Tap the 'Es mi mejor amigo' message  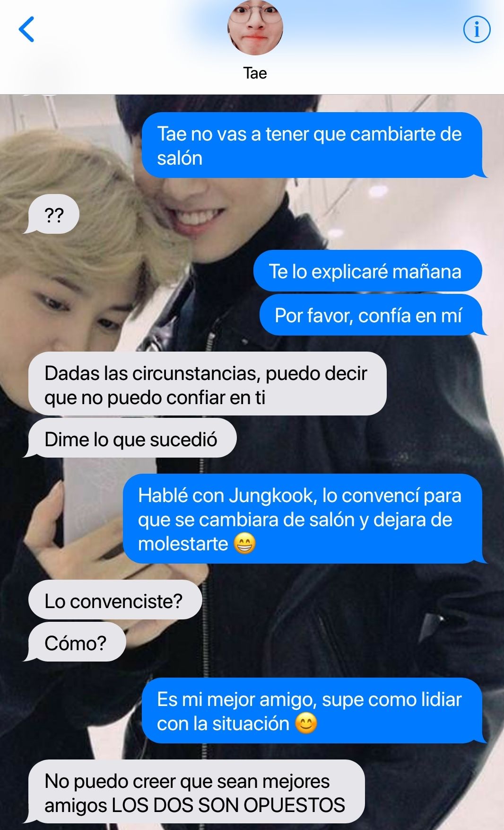click(313, 711)
